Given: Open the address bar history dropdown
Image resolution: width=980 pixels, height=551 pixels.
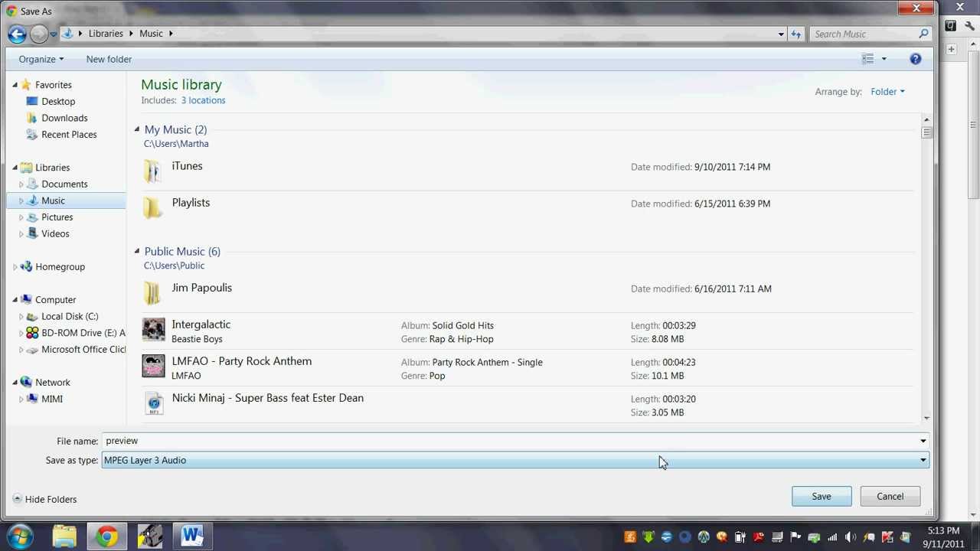Looking at the screenshot, I should [781, 34].
